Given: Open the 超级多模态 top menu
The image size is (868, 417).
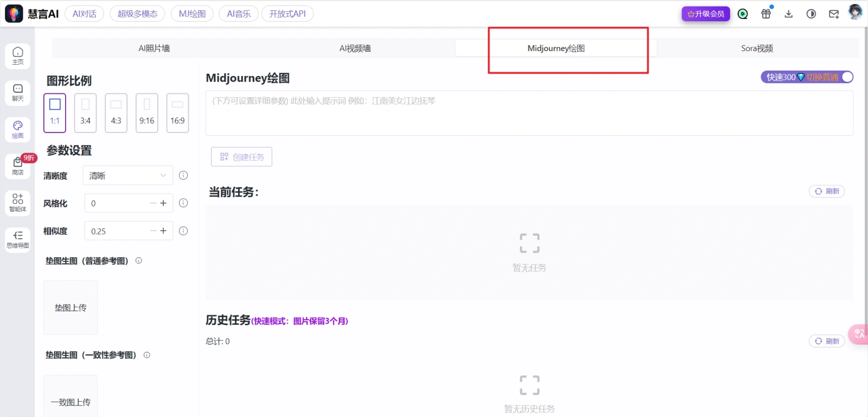Looking at the screenshot, I should tap(137, 14).
